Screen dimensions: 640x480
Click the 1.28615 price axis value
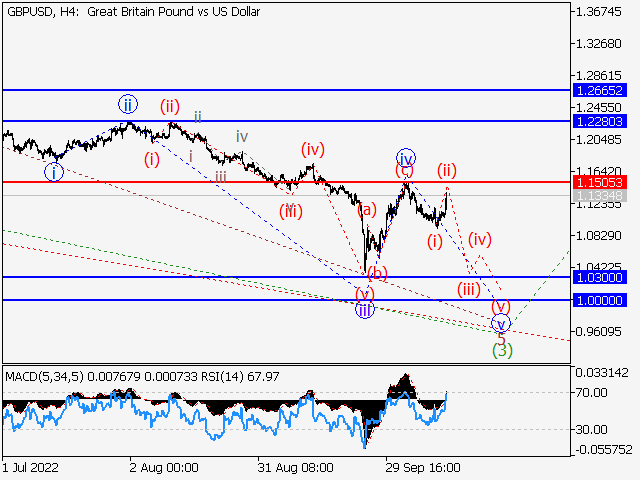click(598, 76)
